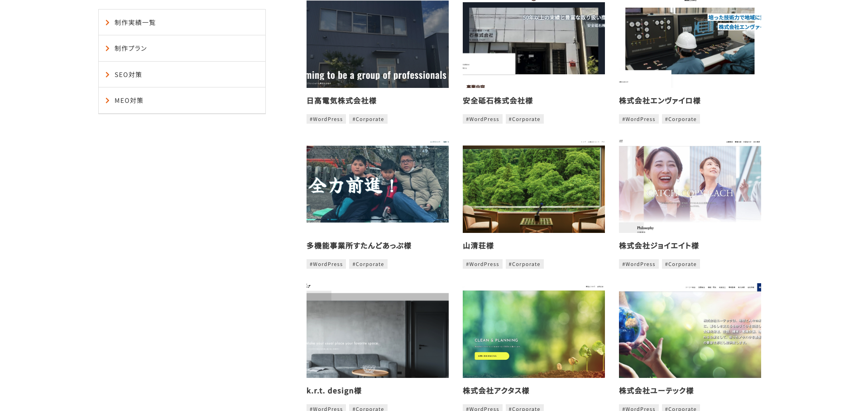Click #Corporate tag under 株式会社ジョイエイト様
Viewport: 868px width, 411px height.
681,264
